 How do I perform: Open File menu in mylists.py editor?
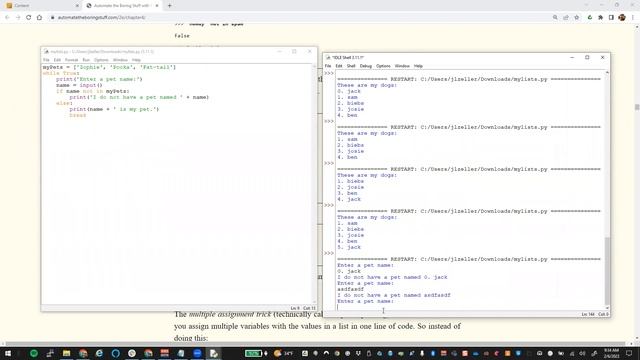[x=46, y=60]
